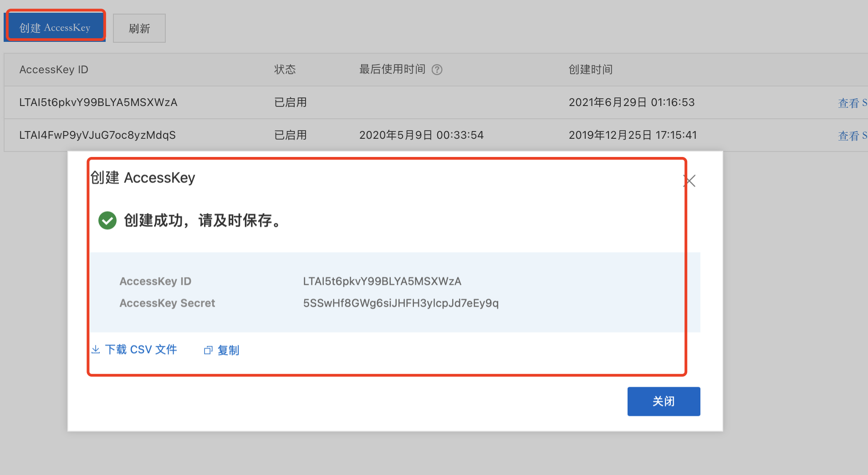This screenshot has height=475, width=868.
Task: Open the help tooltip icon beside 最后使用时间
Action: tap(438, 69)
